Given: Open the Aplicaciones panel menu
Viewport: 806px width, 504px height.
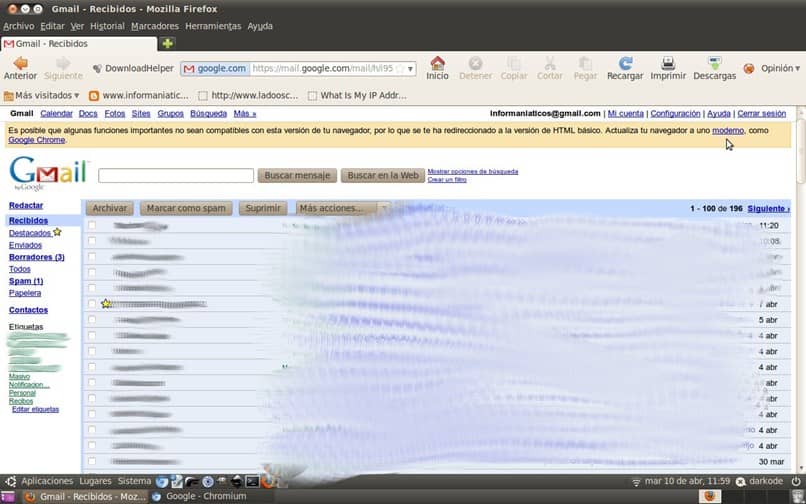Looking at the screenshot, I should tap(47, 481).
